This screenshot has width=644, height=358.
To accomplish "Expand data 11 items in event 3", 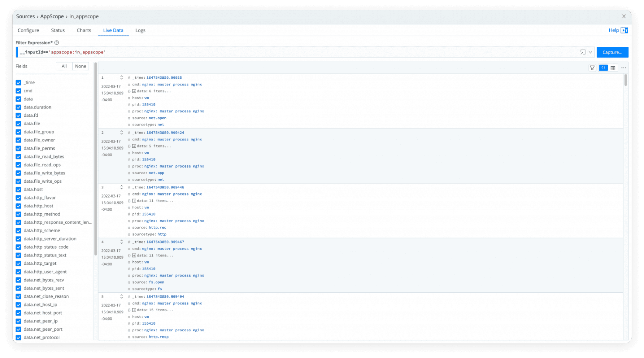I will 134,201.
